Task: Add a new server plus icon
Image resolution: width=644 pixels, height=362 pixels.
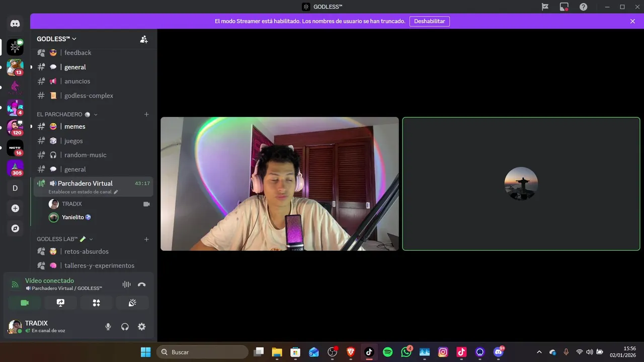Action: [15, 208]
